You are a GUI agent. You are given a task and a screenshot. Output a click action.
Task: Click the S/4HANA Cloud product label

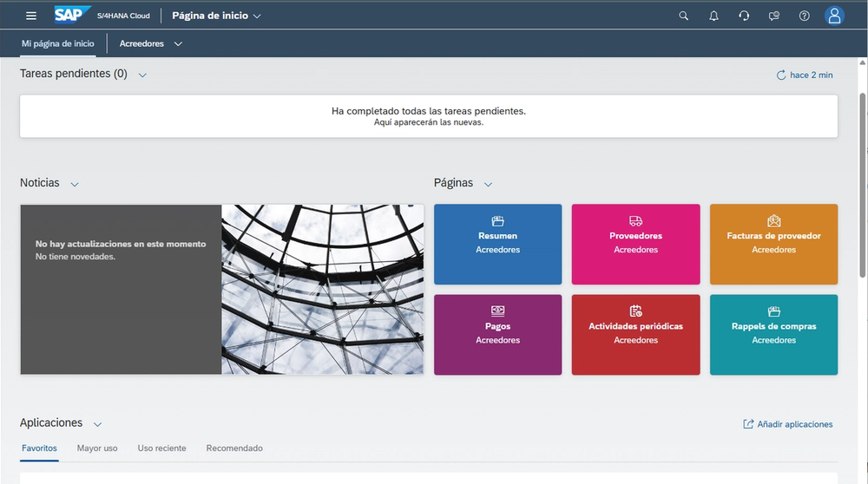123,16
